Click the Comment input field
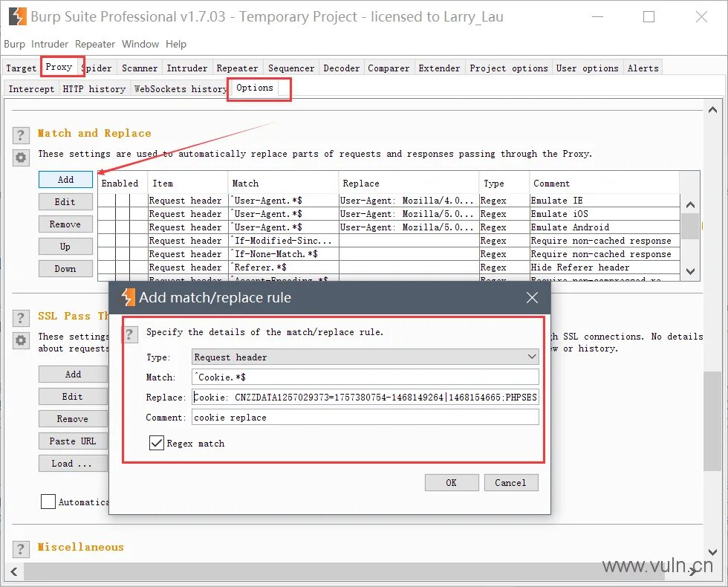The height and width of the screenshot is (587, 728). (x=365, y=417)
